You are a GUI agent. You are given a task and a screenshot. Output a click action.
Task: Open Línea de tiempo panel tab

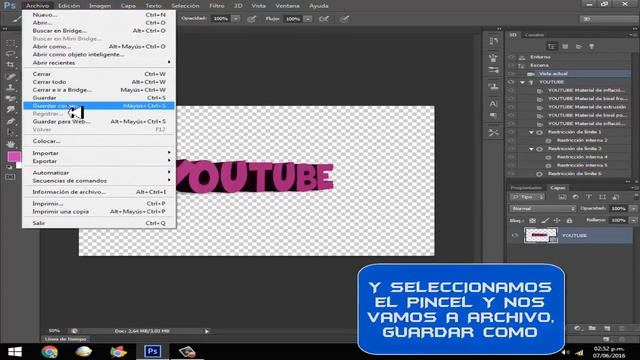pyautogui.click(x=65, y=339)
